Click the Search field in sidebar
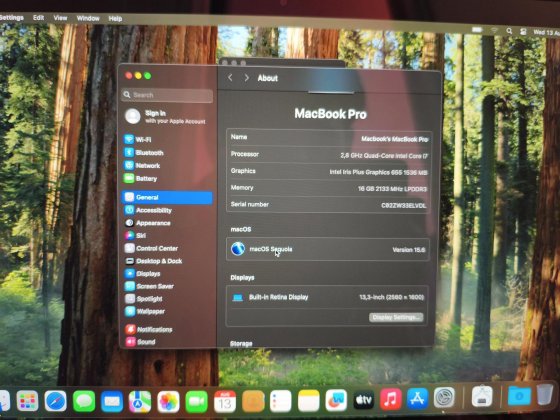The image size is (560, 420). coord(167,95)
